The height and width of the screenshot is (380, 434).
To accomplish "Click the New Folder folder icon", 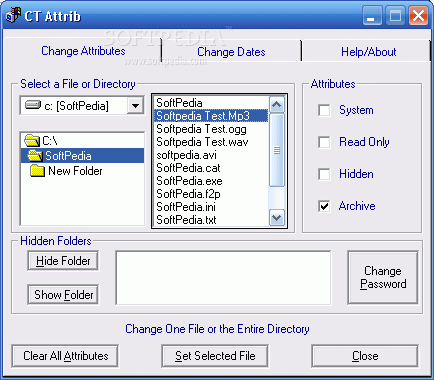I will [37, 171].
